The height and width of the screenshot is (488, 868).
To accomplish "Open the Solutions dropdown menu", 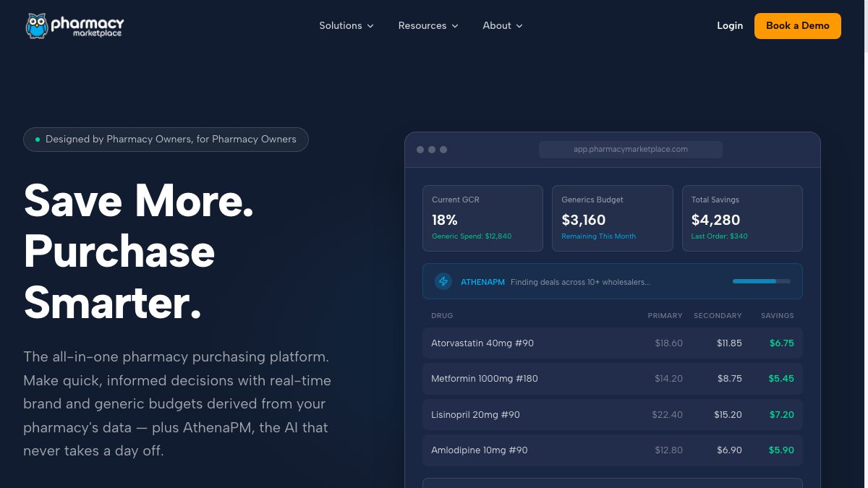I will (x=346, y=25).
